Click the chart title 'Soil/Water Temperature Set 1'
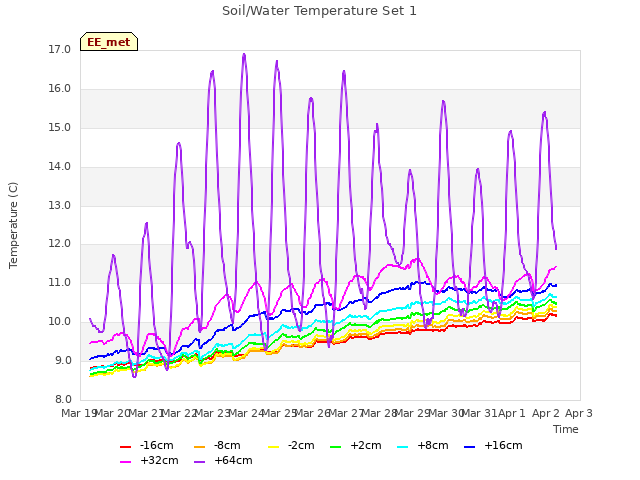Image resolution: width=640 pixels, height=480 pixels. [x=319, y=11]
